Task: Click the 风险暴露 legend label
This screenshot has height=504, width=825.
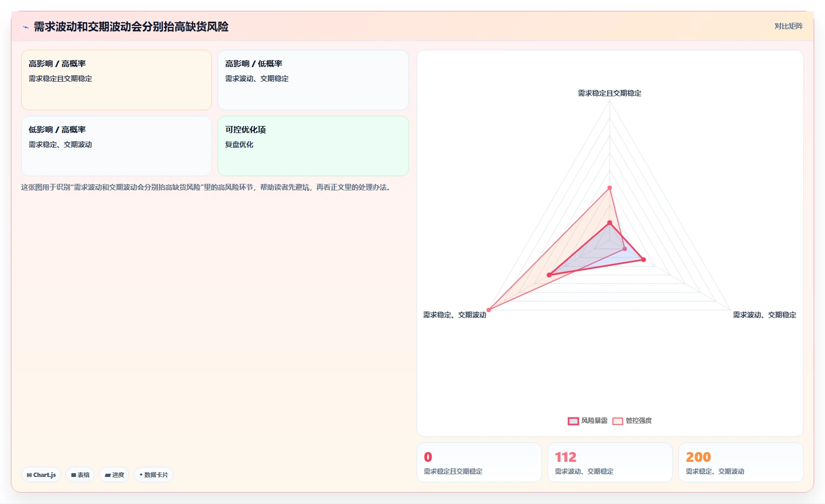Action: point(595,421)
